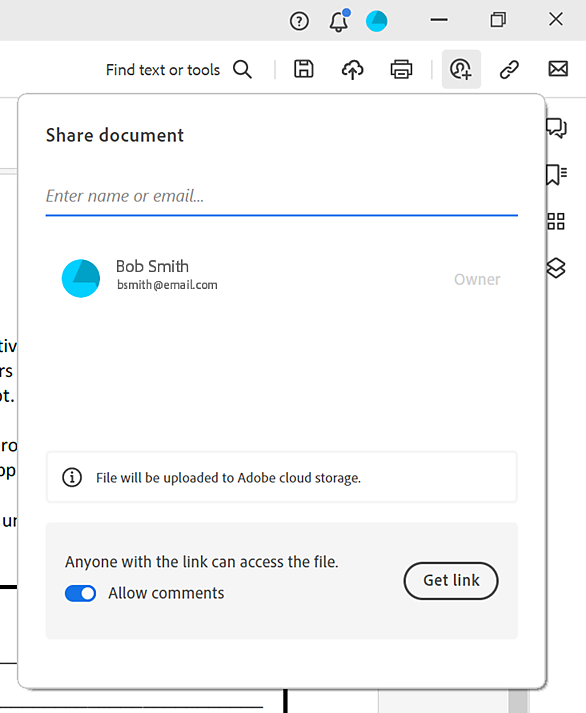Open the Bookmarks panel icon
Screen dimensions: 586x713
coord(556,175)
